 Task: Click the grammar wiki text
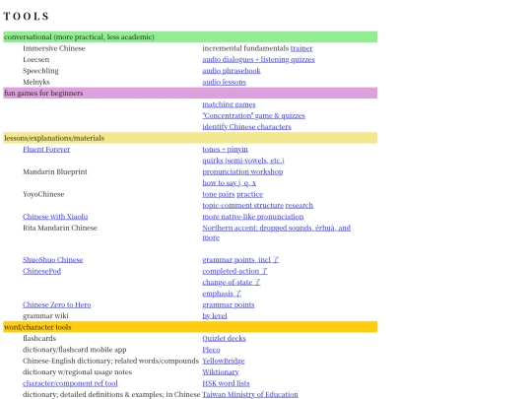[x=45, y=315]
